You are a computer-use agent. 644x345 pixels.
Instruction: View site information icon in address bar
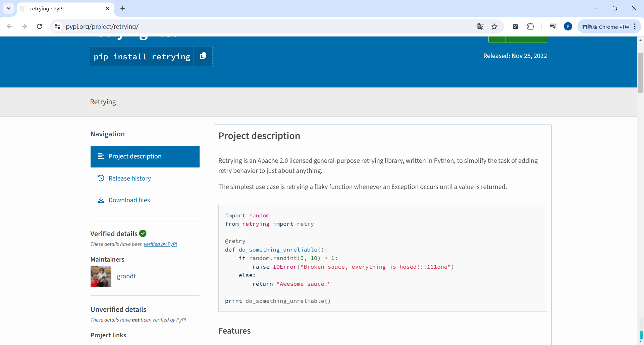(58, 26)
